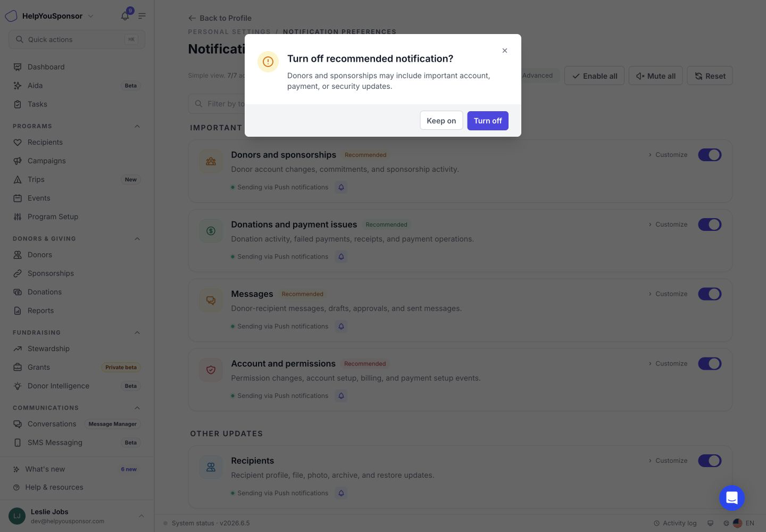This screenshot has height=532, width=766.
Task: Open Recipients heart icon
Action: (18, 143)
